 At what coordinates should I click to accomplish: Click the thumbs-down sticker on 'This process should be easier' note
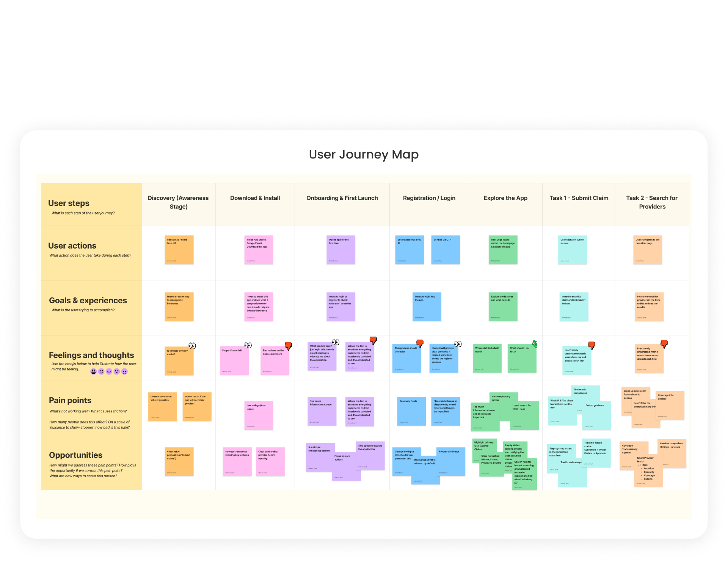(x=420, y=343)
